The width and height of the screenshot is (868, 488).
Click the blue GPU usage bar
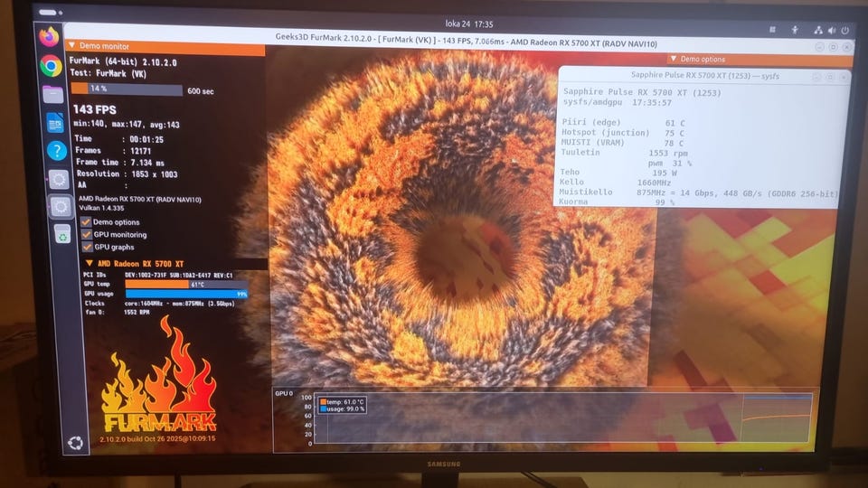pyautogui.click(x=186, y=294)
